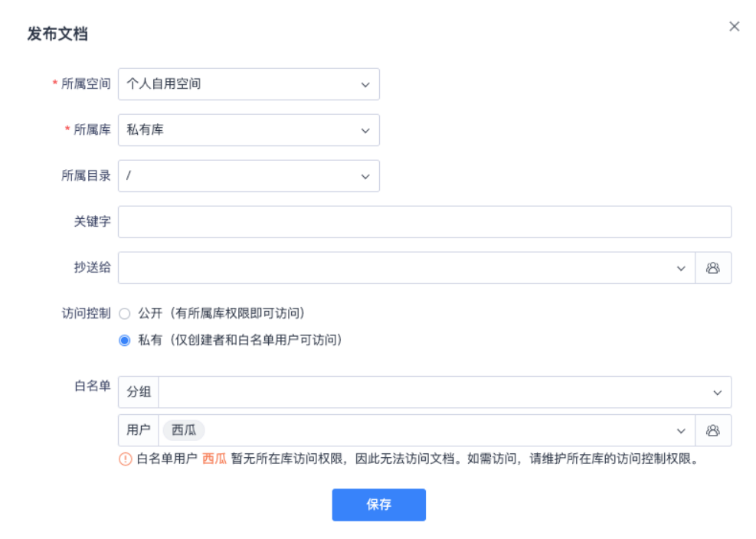The image size is (756, 539).
Task: Select 公开 access control radio button
Action: [x=124, y=314]
